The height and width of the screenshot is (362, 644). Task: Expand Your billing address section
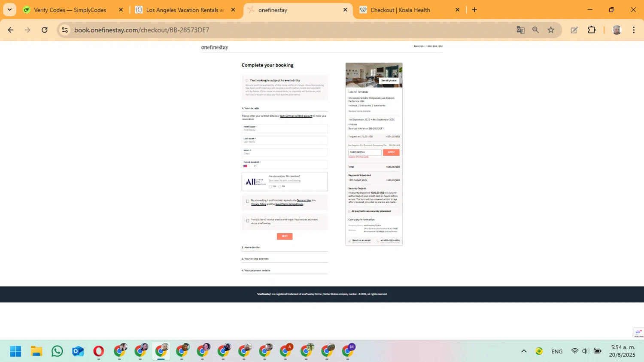(x=285, y=259)
